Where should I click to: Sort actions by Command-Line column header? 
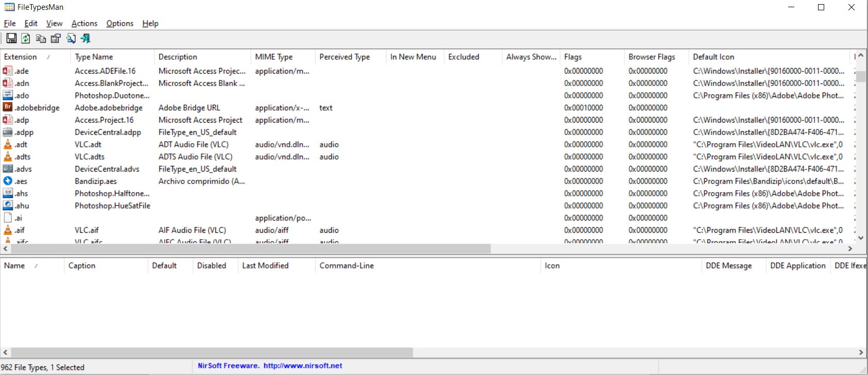428,265
